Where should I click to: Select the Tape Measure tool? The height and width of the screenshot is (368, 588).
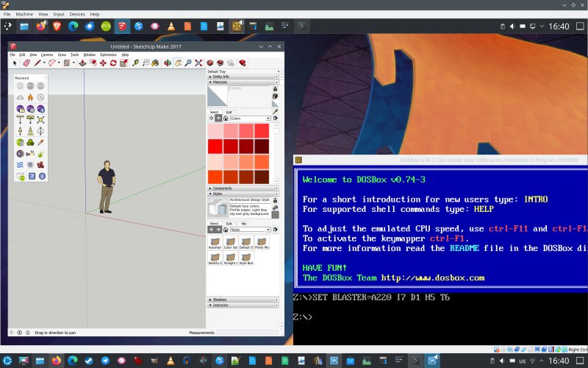tap(135, 63)
